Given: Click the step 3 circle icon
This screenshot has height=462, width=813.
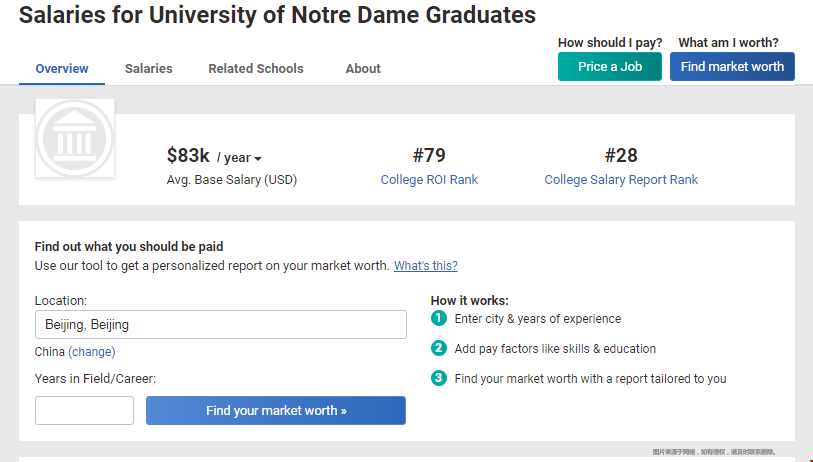Looking at the screenshot, I should [x=439, y=378].
